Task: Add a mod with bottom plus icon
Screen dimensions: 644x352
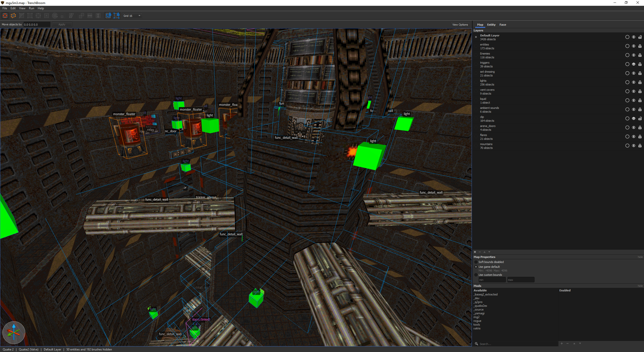Action: click(562, 343)
